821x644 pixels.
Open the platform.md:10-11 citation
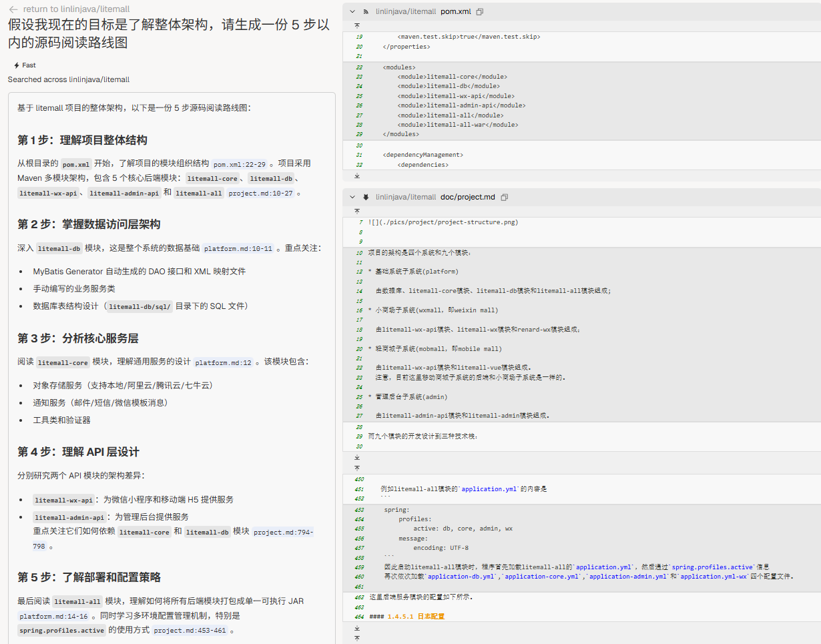238,249
